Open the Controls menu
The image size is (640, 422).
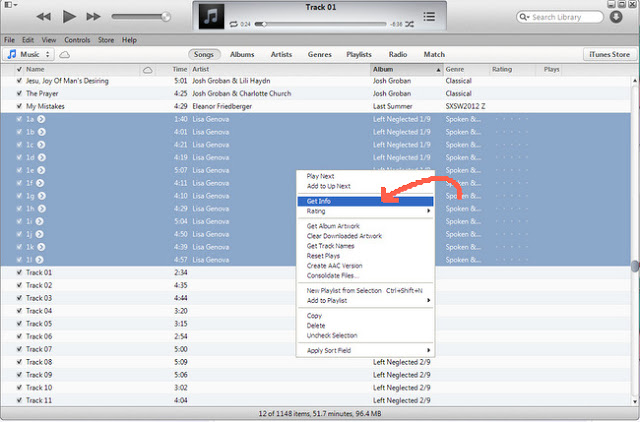(x=77, y=40)
